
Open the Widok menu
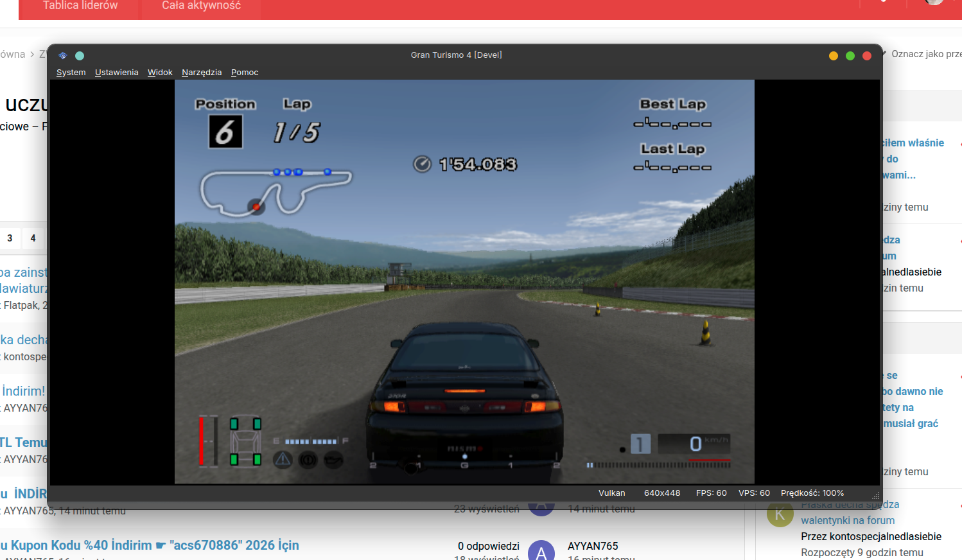(160, 73)
